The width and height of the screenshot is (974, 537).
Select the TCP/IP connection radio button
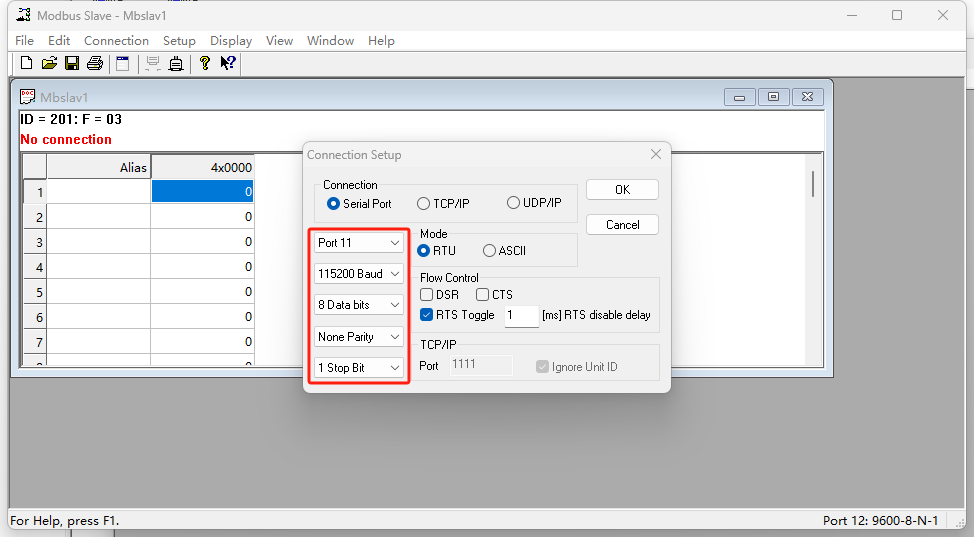(424, 203)
